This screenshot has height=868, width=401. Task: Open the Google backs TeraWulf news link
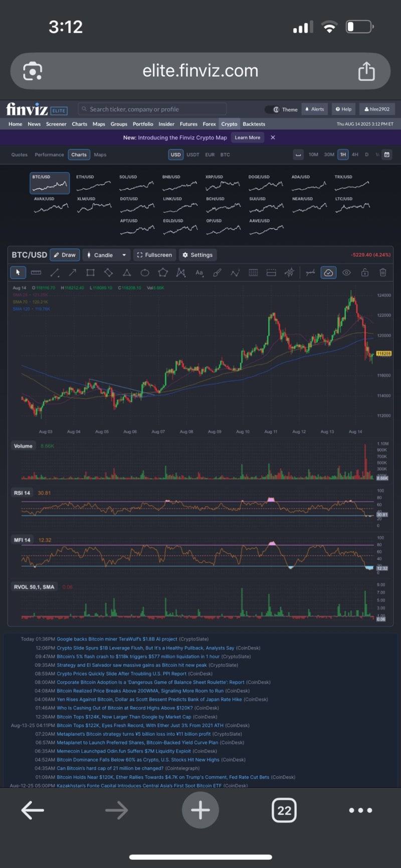coord(117,639)
